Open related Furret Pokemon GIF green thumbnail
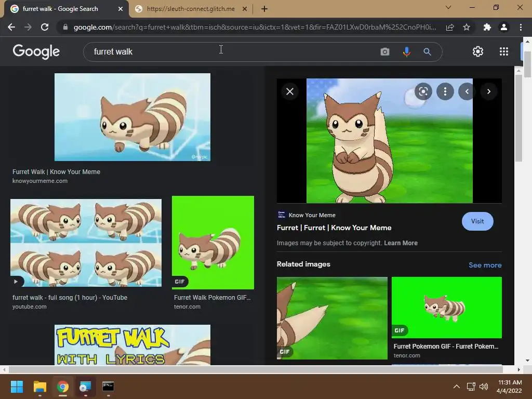 [x=446, y=308]
